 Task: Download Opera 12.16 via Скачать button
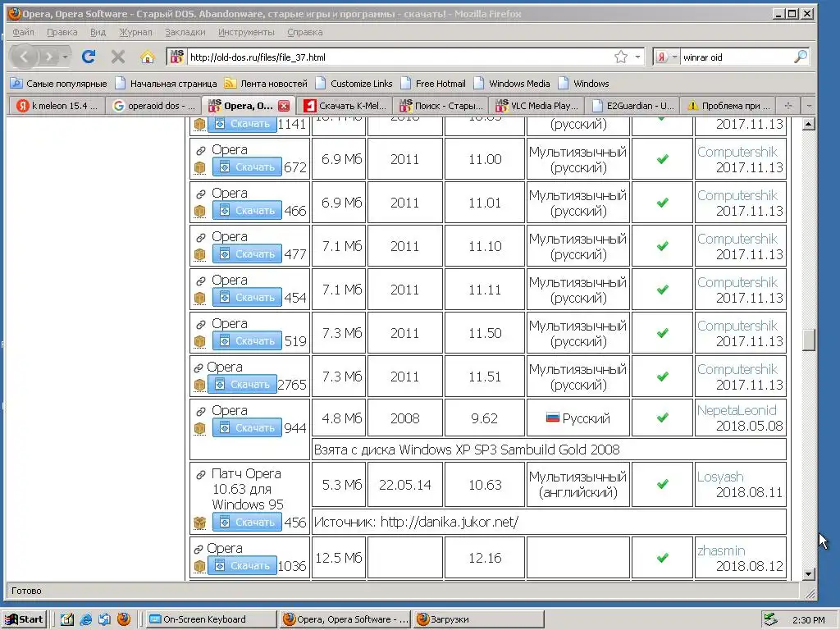coord(242,565)
